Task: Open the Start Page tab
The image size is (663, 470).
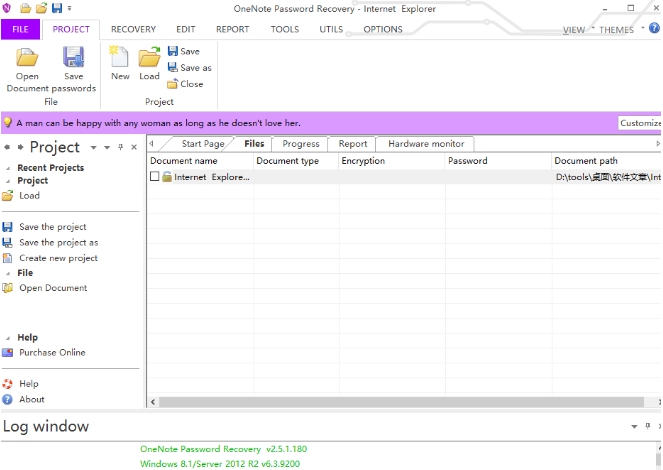Action: [203, 144]
